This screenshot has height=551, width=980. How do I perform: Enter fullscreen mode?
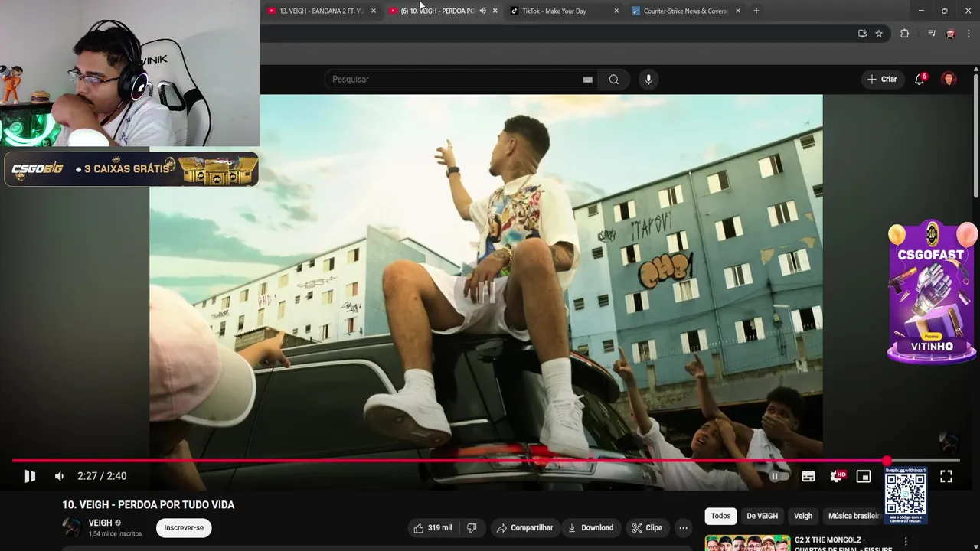click(946, 476)
